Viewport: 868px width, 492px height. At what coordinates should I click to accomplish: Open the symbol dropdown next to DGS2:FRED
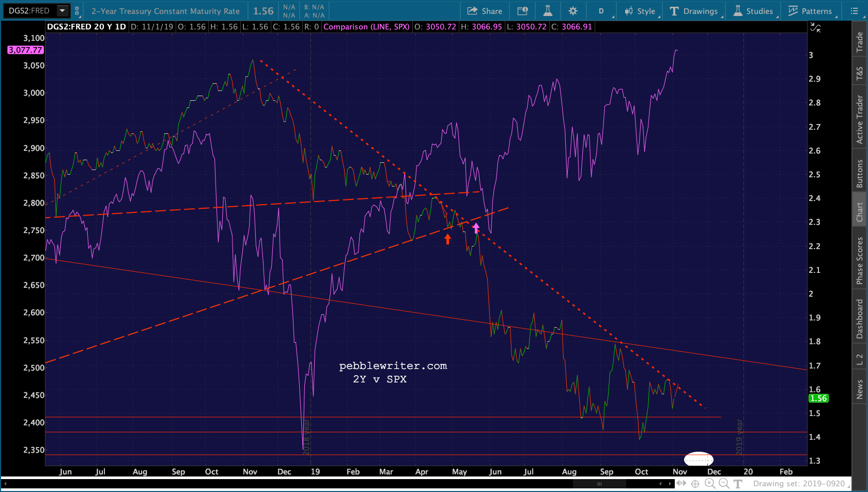pyautogui.click(x=62, y=10)
